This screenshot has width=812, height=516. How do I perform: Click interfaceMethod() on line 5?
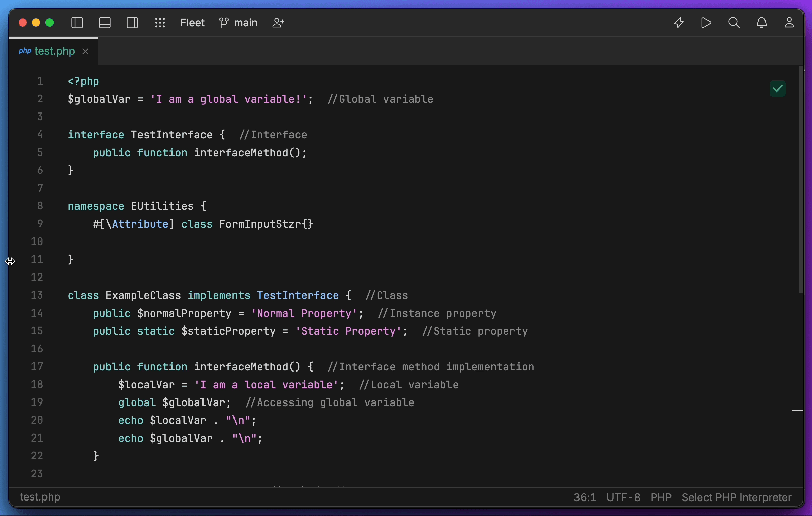pyautogui.click(x=247, y=153)
